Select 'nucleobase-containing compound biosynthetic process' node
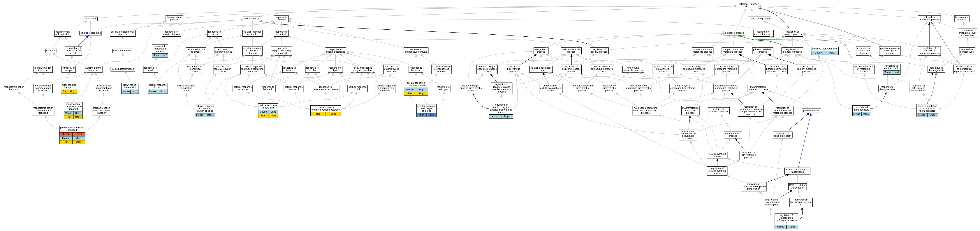 [646, 111]
